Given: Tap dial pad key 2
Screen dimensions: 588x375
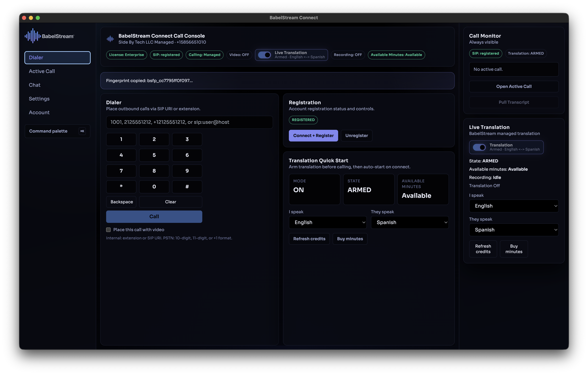Looking at the screenshot, I should point(154,139).
